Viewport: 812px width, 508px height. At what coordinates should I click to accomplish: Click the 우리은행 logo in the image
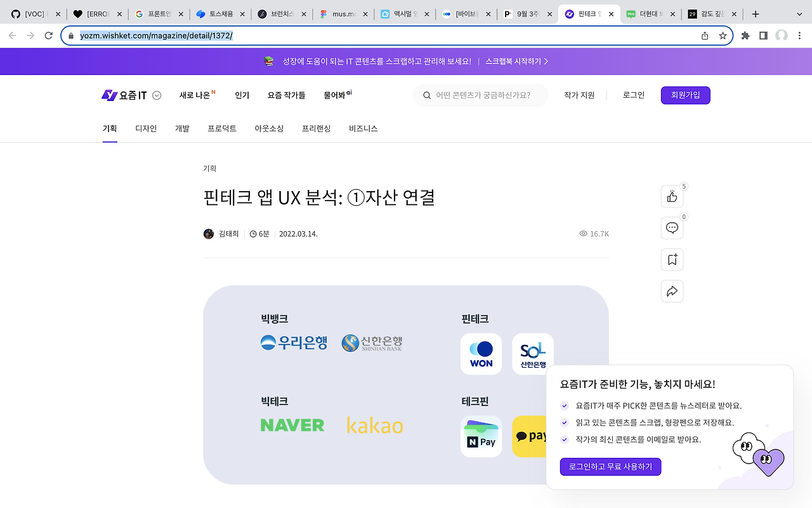[x=294, y=343]
